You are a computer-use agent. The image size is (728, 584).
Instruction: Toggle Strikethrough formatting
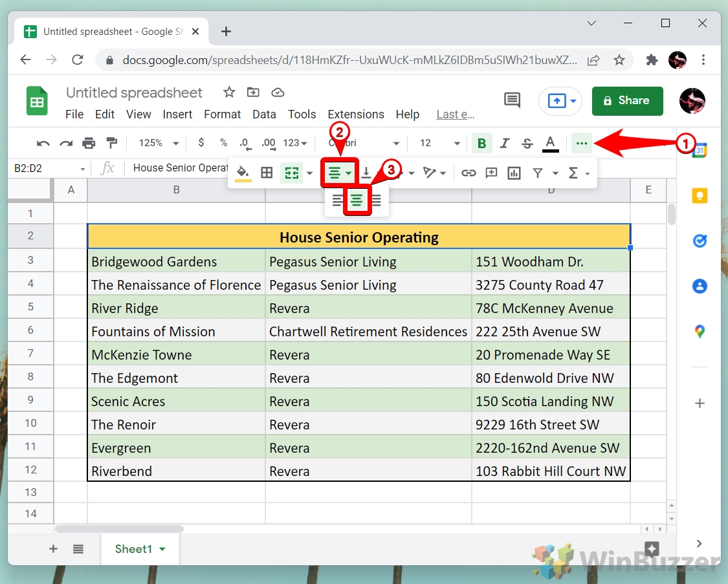527,144
